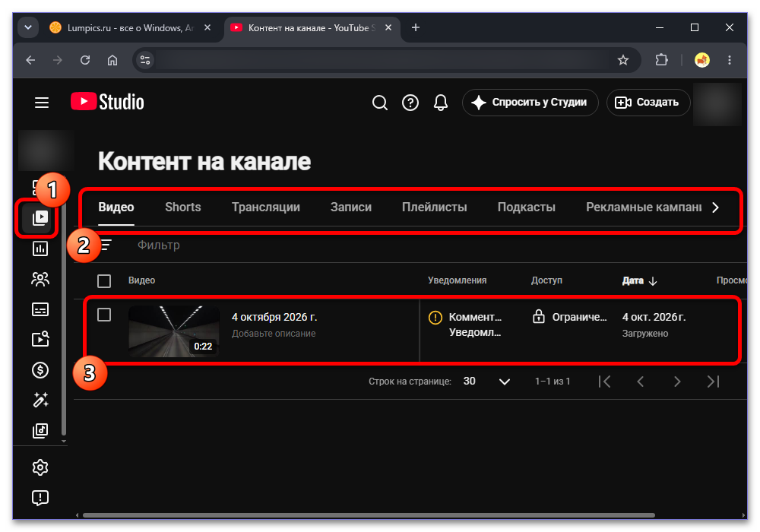
Task: Open the Settings gear in sidebar
Action: click(x=40, y=467)
